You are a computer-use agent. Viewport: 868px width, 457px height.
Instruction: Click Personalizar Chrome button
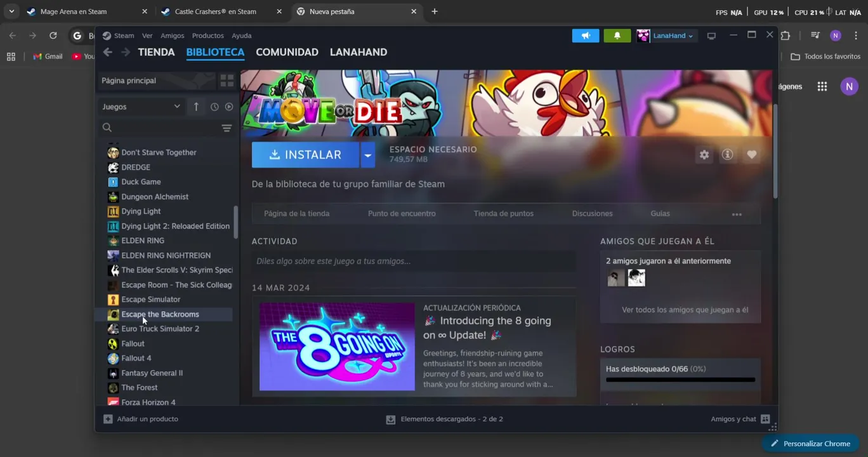(810, 444)
